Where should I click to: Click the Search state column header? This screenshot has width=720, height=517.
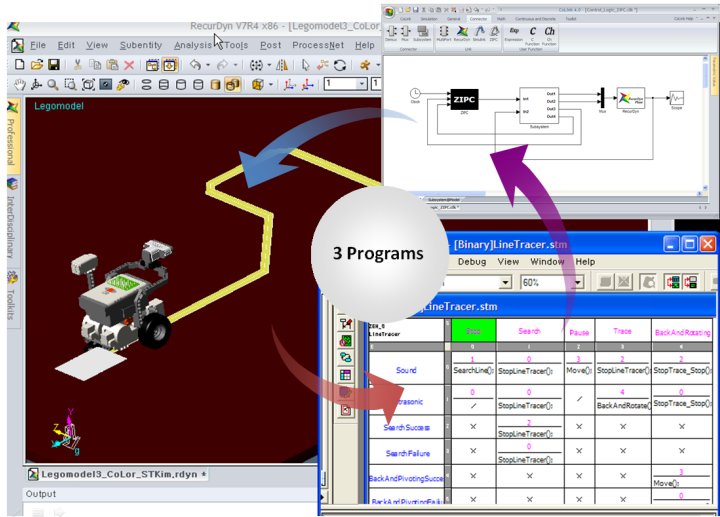pos(529,331)
